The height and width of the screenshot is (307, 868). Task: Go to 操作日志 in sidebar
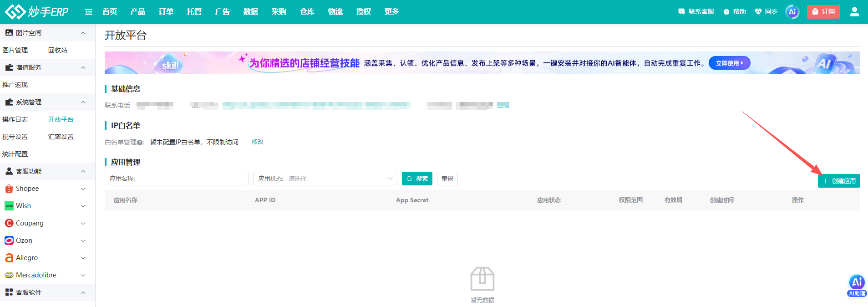[15, 119]
